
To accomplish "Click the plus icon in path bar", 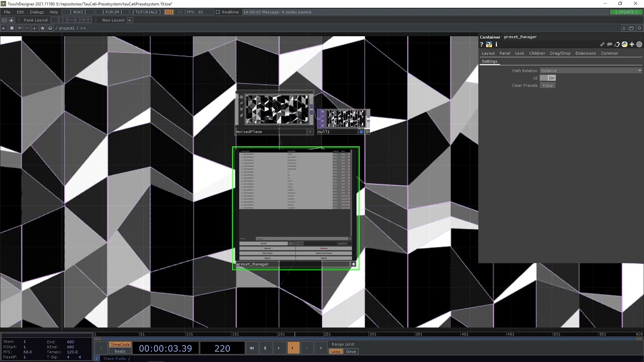I will (x=35, y=28).
